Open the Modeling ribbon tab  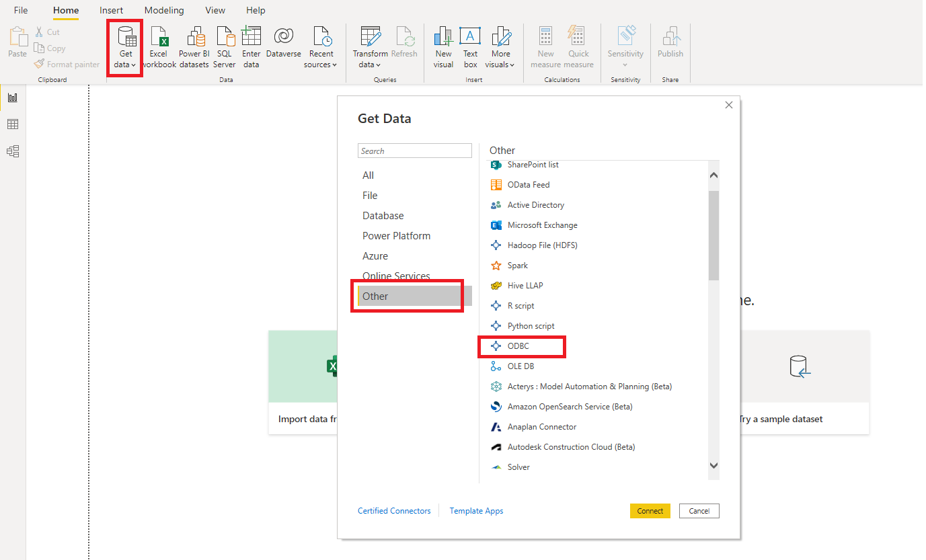click(164, 10)
